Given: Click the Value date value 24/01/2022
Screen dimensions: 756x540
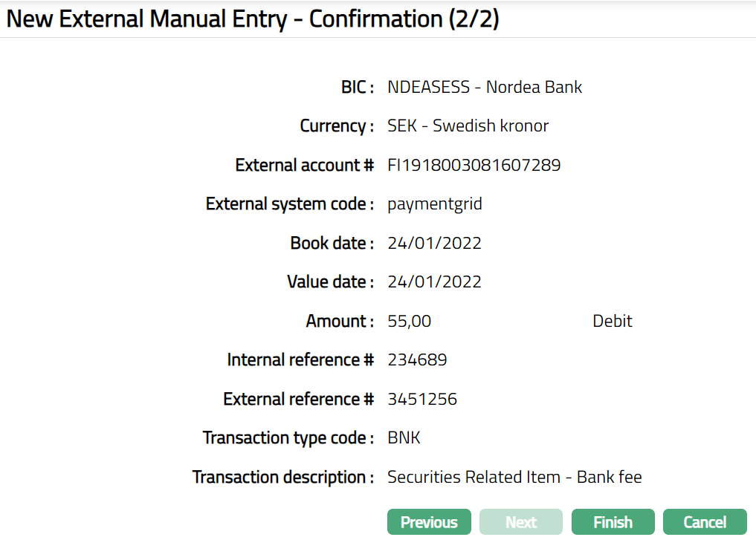Looking at the screenshot, I should (434, 282).
